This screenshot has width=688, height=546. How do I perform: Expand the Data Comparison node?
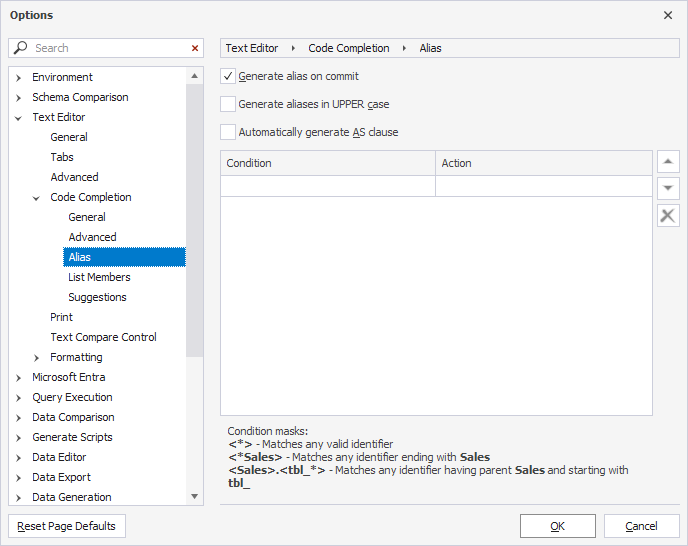click(18, 418)
